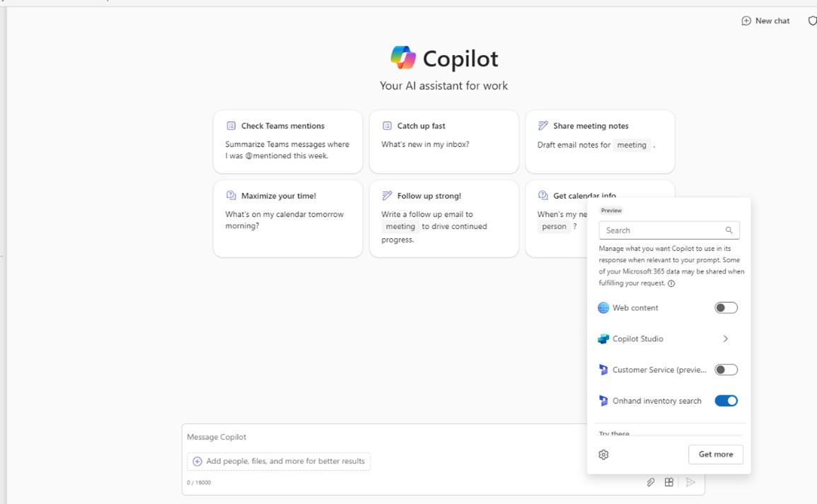
Task: Click the meeting placeholder in Follow up strong
Action: (400, 226)
